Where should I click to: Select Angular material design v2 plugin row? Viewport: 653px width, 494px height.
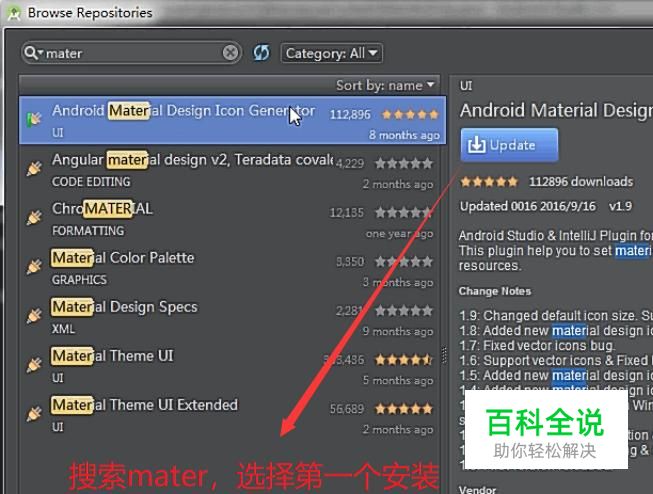(x=230, y=170)
